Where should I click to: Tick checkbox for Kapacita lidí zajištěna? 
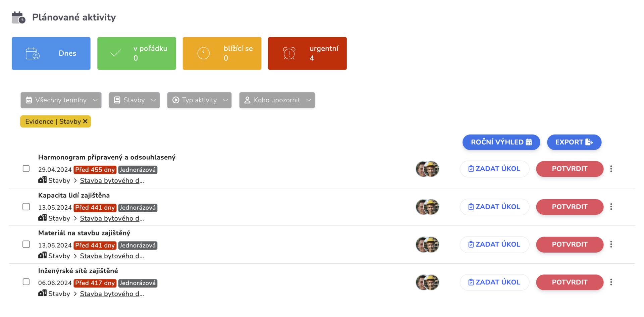tap(26, 207)
